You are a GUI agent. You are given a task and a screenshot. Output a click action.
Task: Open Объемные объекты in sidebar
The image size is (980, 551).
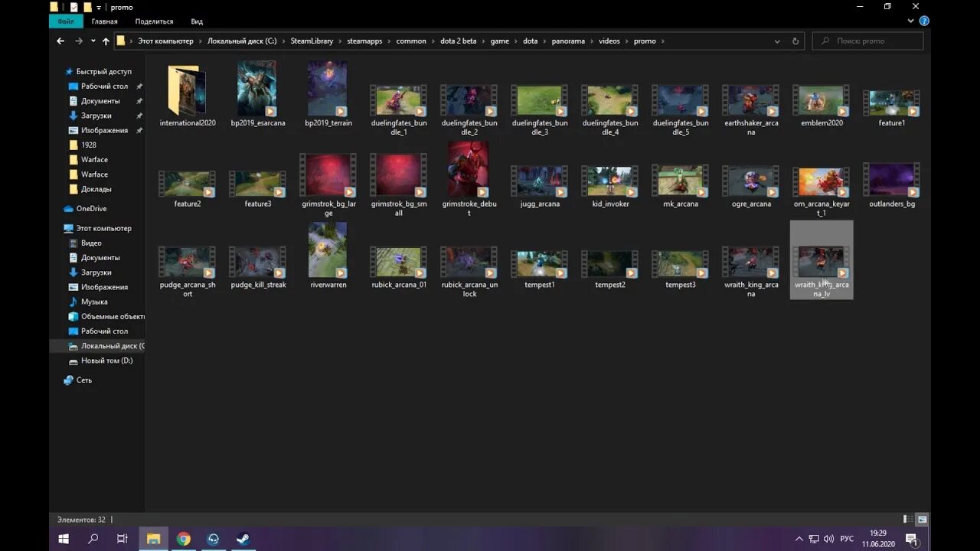(x=106, y=316)
